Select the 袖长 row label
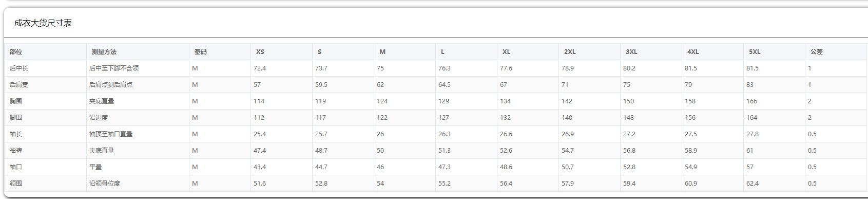 click(x=16, y=134)
